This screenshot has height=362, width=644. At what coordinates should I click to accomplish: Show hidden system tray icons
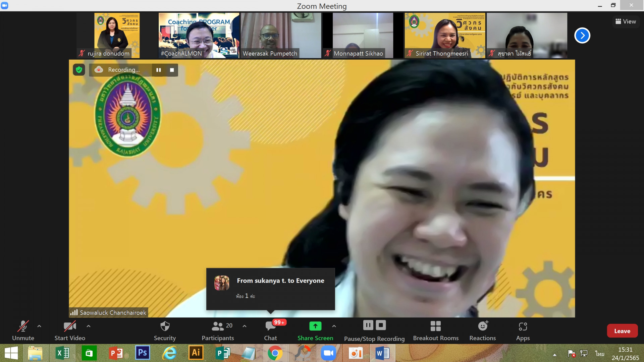coord(555,355)
